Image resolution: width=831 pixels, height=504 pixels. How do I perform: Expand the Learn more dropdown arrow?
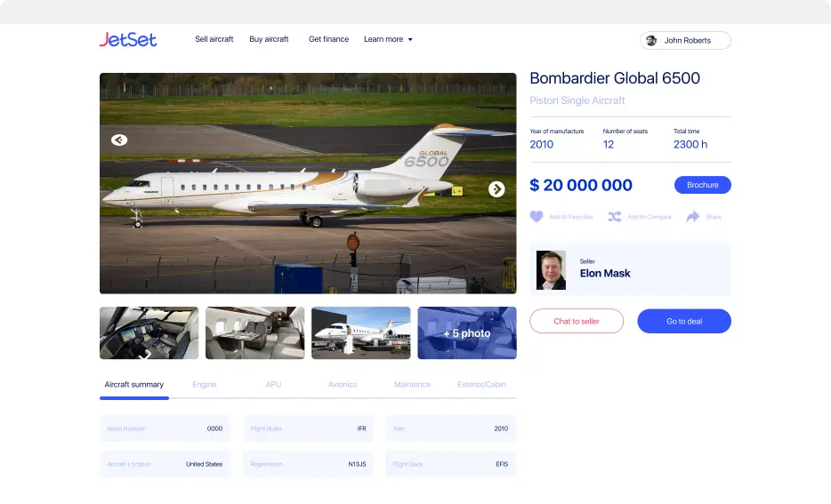click(x=410, y=39)
